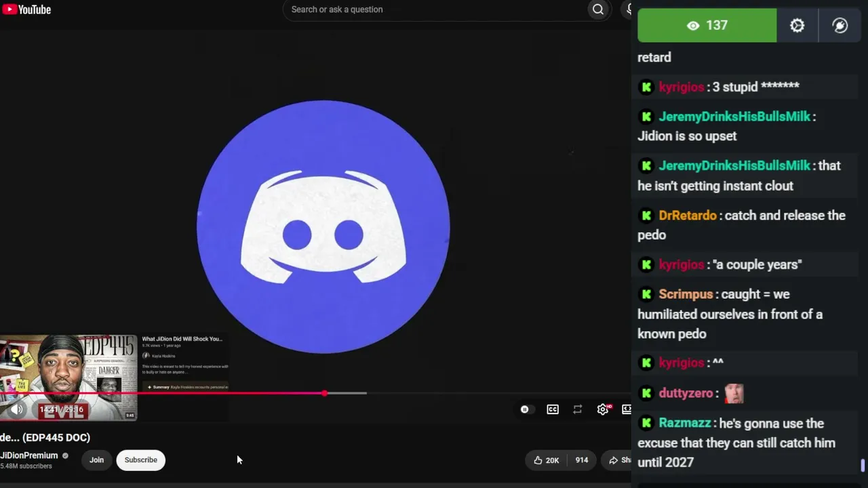
Task: Mute the video with the speaker icon
Action: (17, 409)
